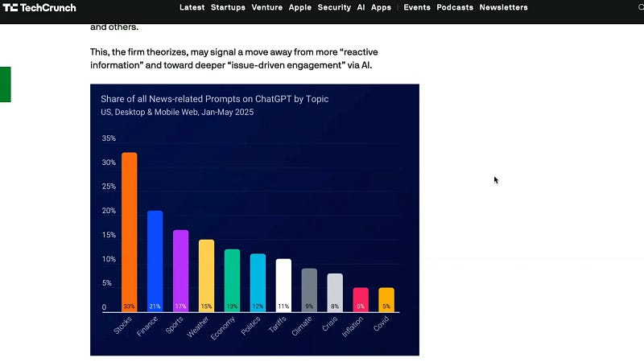Click the chart title 'Share of all News-related Prompts'
Viewport: 644px width, 362px height.
click(215, 99)
